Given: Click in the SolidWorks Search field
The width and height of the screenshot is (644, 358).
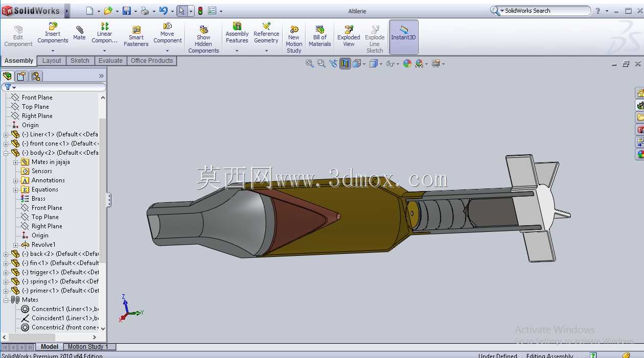Looking at the screenshot, I should click(x=546, y=11).
